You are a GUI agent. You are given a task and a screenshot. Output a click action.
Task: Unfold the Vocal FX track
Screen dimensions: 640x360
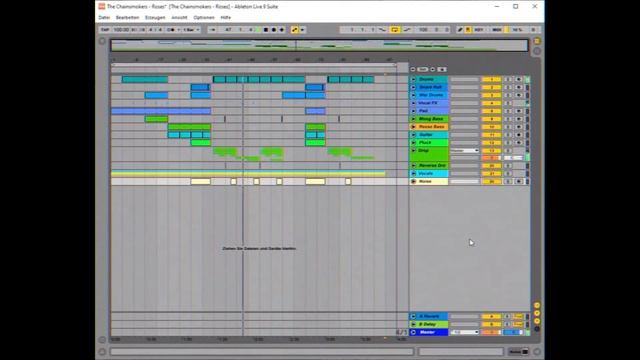(413, 103)
